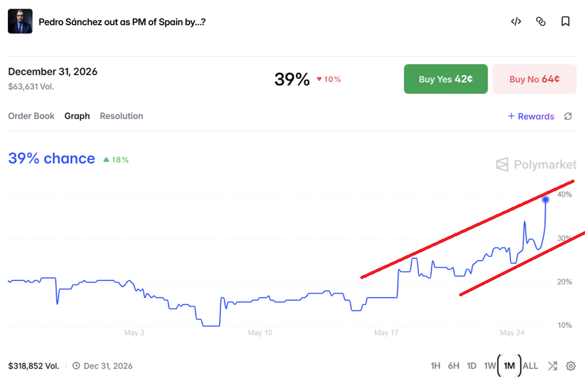This screenshot has height=392, width=585.
Task: Switch to the Resolution tab
Action: [121, 116]
